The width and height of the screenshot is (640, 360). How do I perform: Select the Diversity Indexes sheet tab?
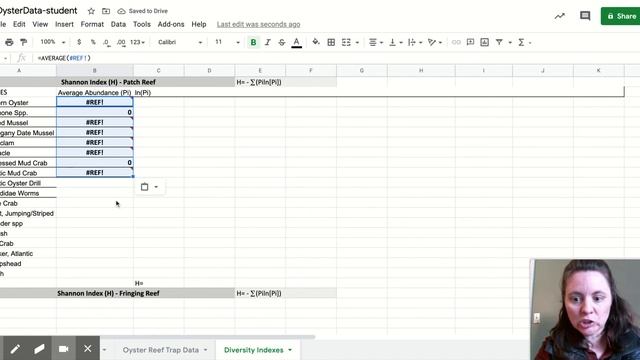coord(253,350)
